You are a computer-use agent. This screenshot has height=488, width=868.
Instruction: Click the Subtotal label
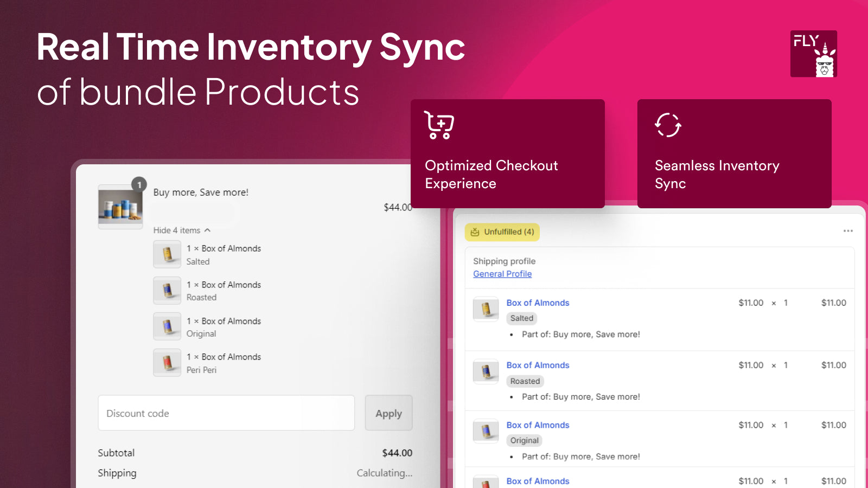(x=116, y=453)
